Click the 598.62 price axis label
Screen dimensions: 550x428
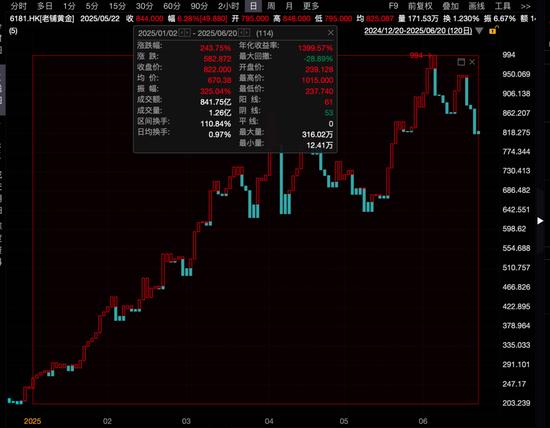pos(514,229)
